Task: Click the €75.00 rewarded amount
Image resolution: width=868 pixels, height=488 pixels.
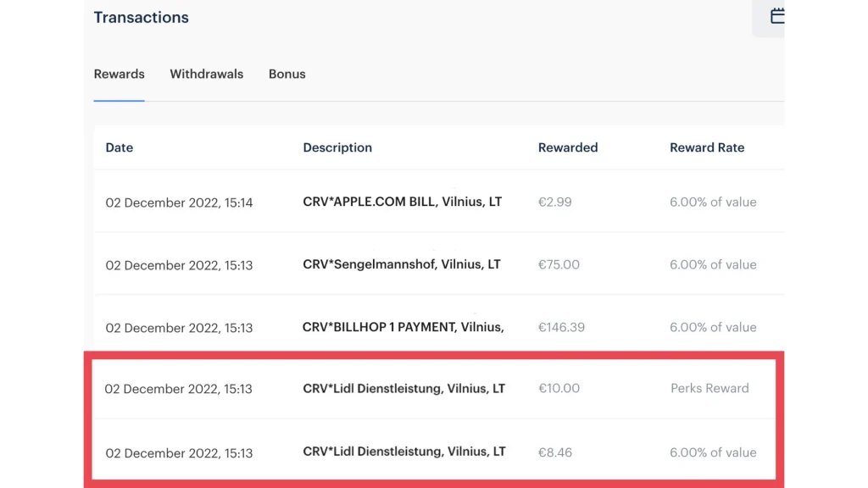Action: [x=559, y=264]
